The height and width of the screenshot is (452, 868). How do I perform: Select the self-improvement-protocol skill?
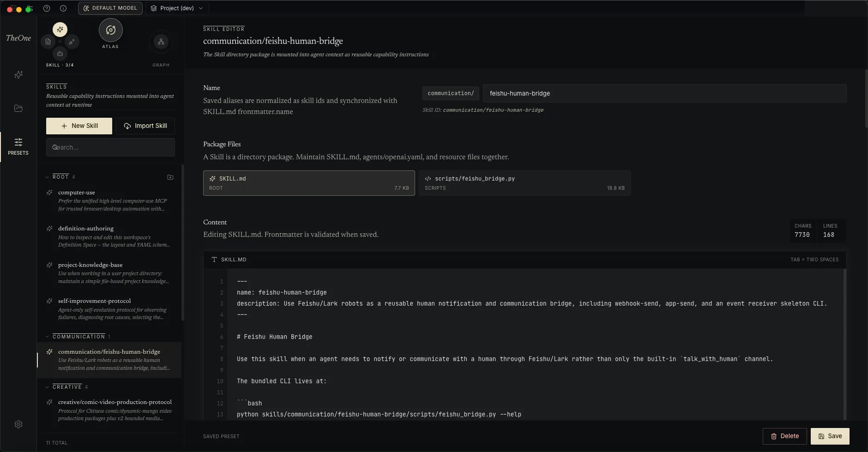(x=109, y=309)
